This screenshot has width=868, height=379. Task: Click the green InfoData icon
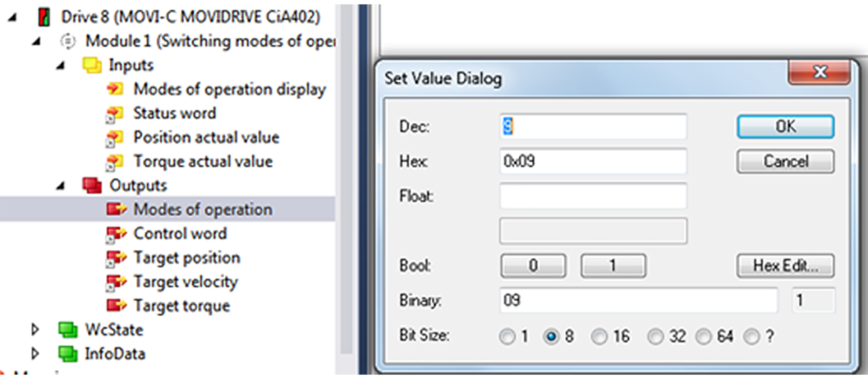tap(68, 353)
